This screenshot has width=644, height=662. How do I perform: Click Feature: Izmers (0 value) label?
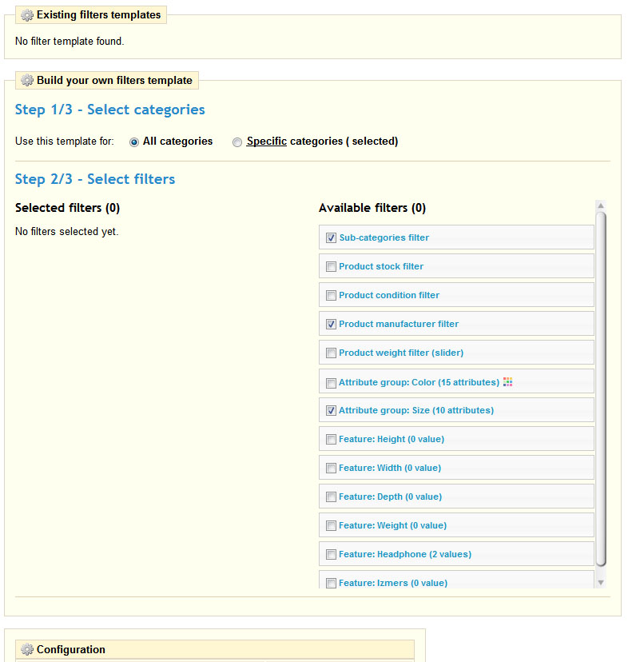pos(393,583)
